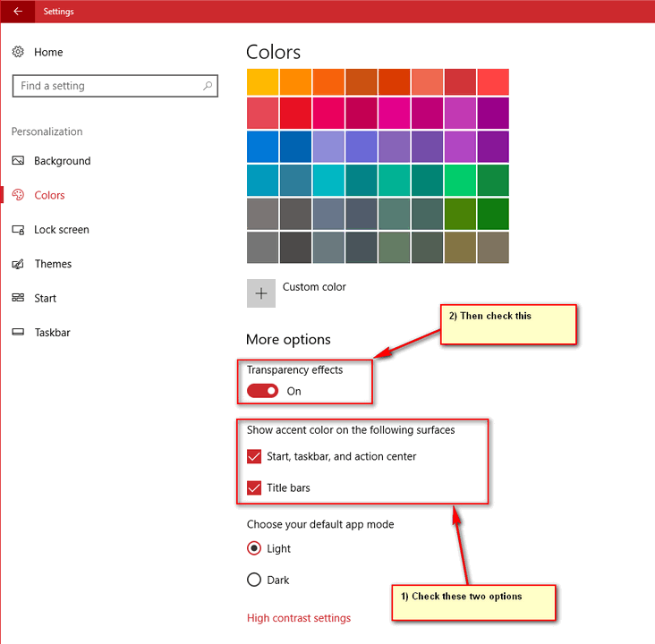Open Background personalization page

click(63, 161)
